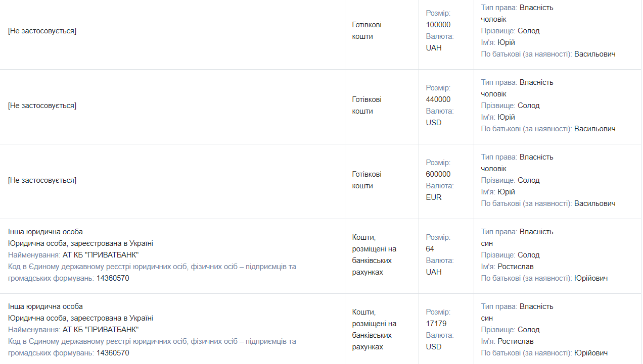
Task: Click the 600000 amount value
Action: tap(438, 174)
